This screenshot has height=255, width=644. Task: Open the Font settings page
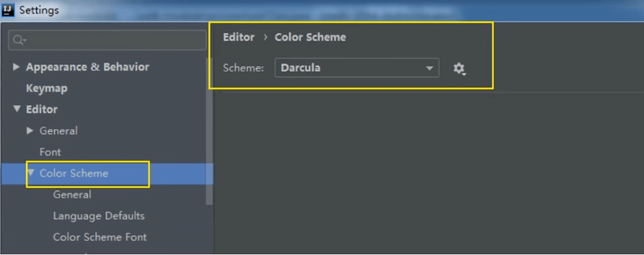pos(50,152)
